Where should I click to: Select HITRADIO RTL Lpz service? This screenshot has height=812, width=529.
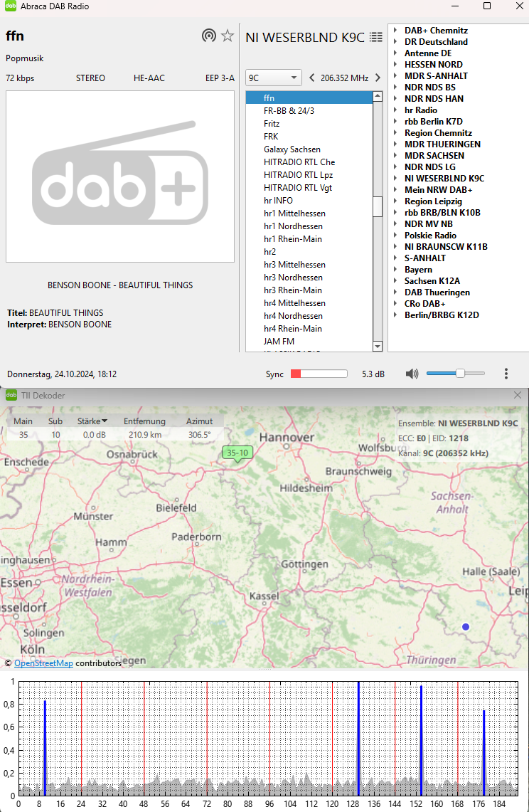(x=309, y=175)
